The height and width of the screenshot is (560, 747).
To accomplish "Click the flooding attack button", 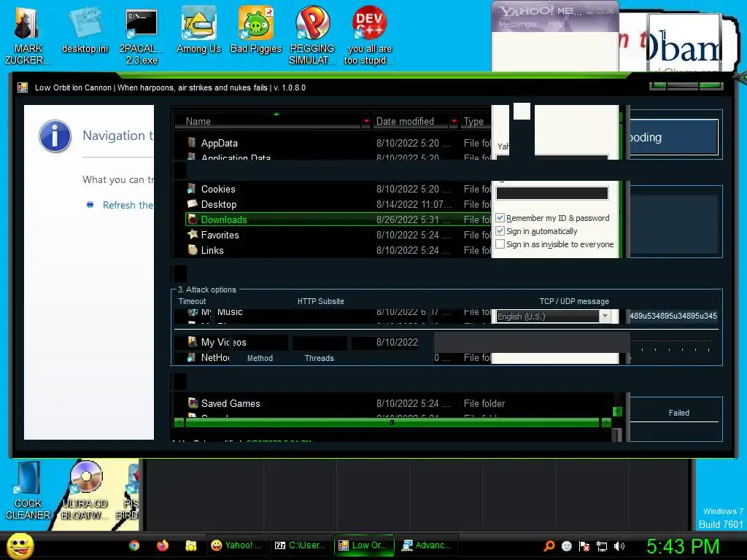I will [673, 137].
